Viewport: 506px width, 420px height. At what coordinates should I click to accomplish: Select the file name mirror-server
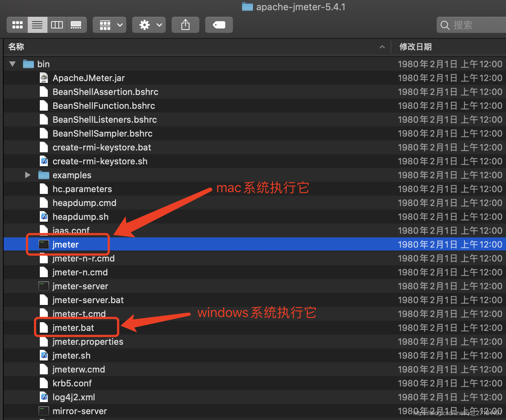80,411
